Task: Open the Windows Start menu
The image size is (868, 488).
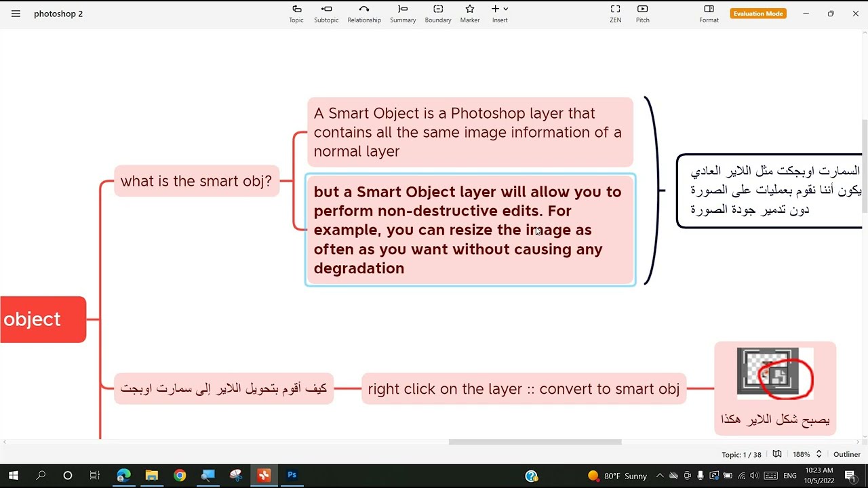Action: coord(14,475)
